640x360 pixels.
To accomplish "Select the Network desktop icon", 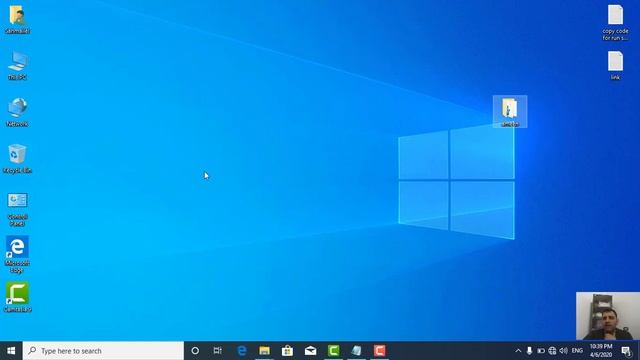I will tap(17, 112).
